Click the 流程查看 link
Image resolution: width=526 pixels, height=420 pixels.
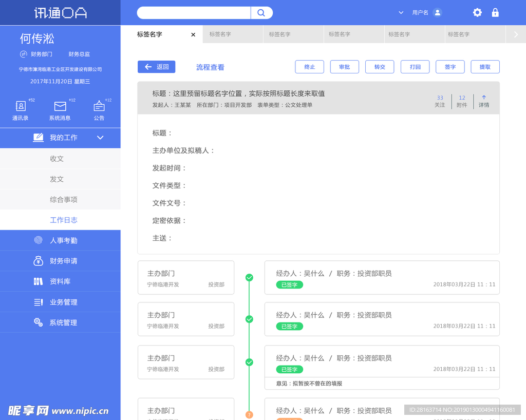click(x=210, y=67)
